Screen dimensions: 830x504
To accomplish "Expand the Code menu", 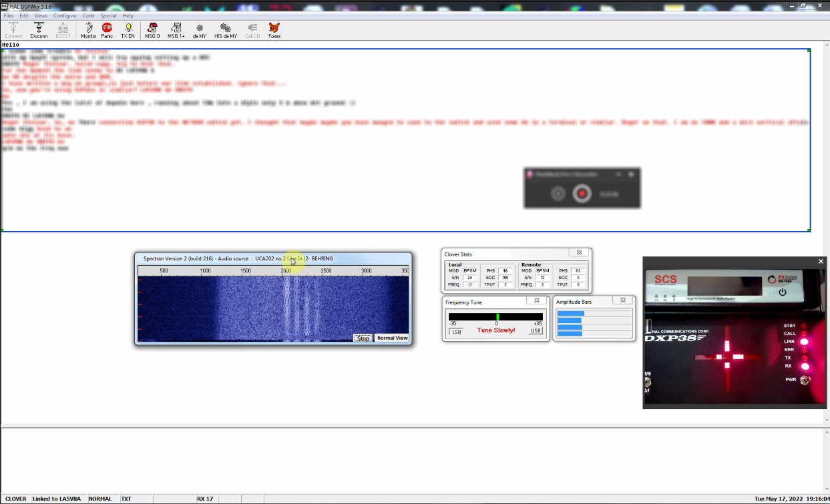I will point(88,15).
